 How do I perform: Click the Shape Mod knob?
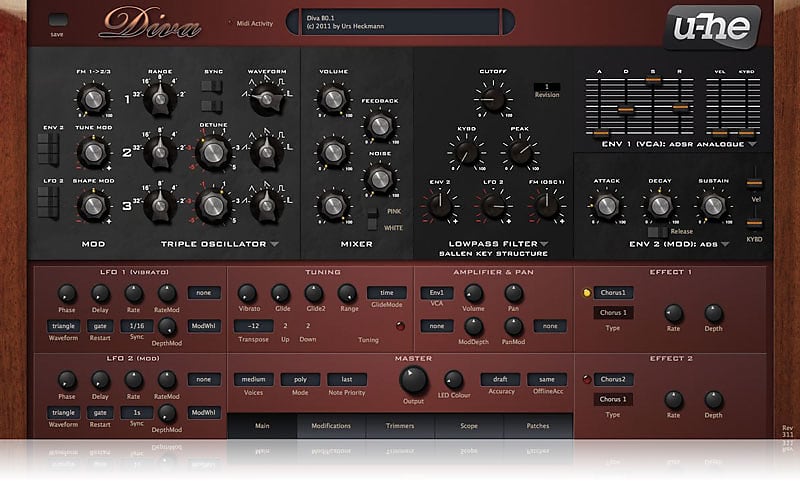[x=93, y=205]
